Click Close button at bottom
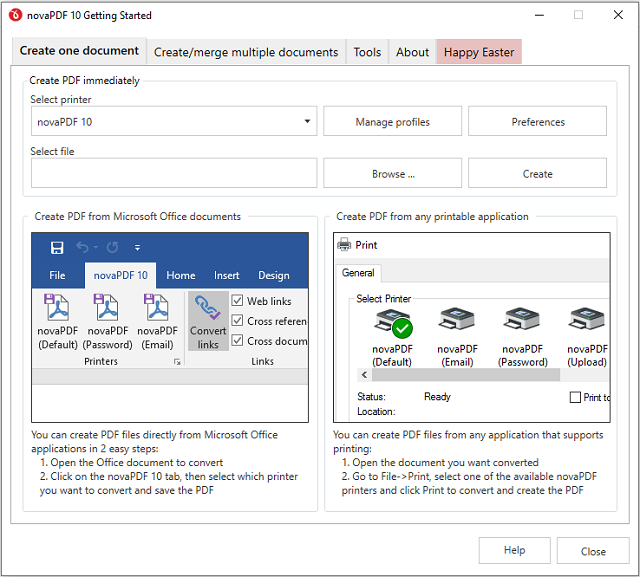 [593, 551]
